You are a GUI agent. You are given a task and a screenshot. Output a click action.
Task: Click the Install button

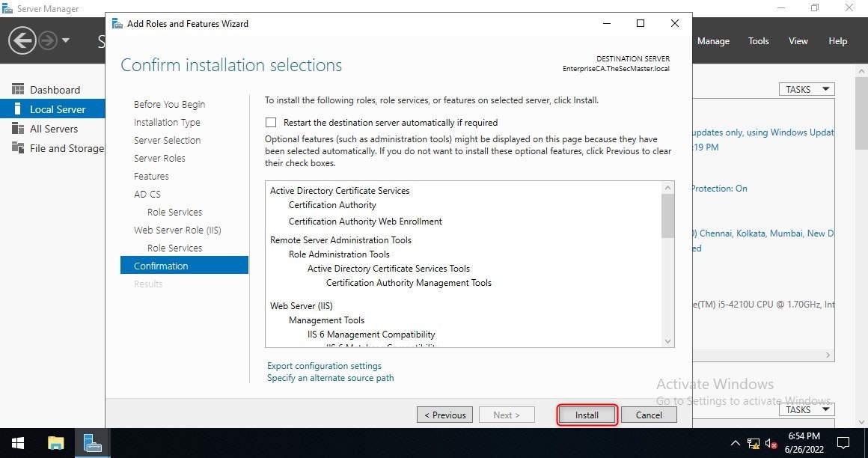pyautogui.click(x=587, y=415)
